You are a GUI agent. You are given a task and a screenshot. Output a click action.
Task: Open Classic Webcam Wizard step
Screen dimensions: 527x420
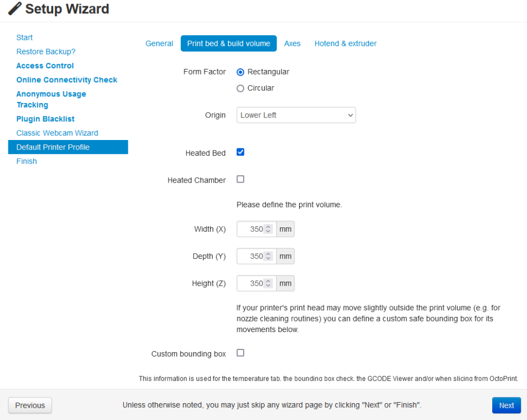coord(57,133)
